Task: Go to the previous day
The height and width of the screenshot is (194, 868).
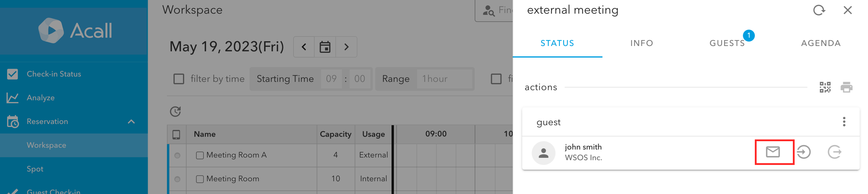Action: (x=304, y=47)
